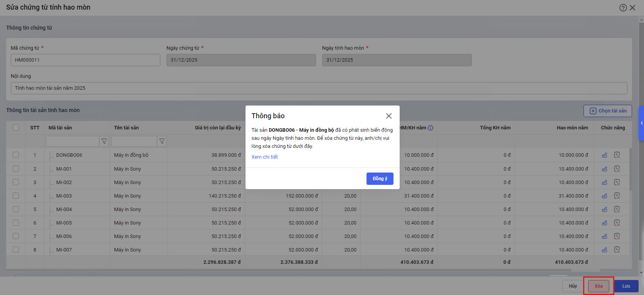644x295 pixels.
Task: Click the remove icon for MI-001 row
Action: tap(617, 169)
